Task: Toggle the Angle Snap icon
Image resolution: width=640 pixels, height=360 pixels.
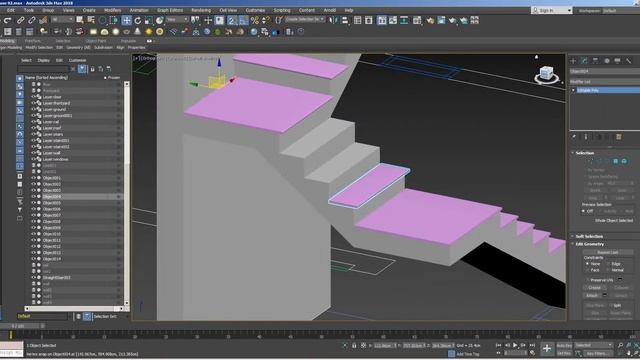Action: click(243, 20)
